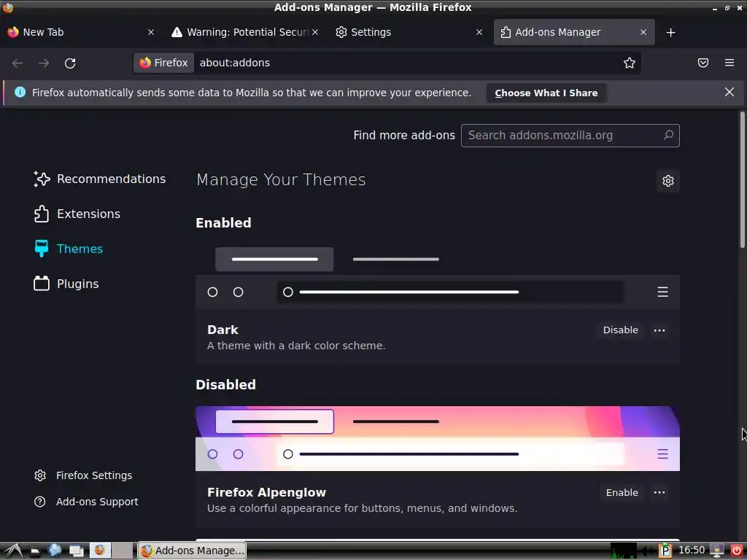This screenshot has width=747, height=560.
Task: Click the 16:50 clock in the tray
Action: coord(692,550)
